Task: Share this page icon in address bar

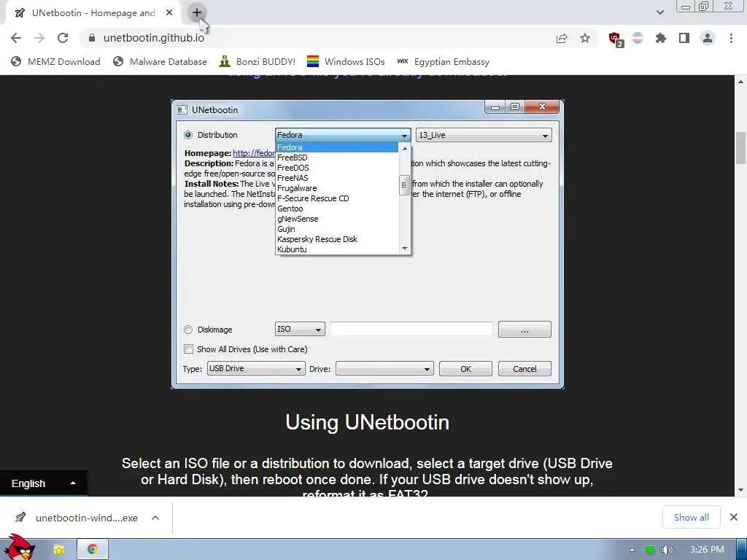Action: [562, 38]
